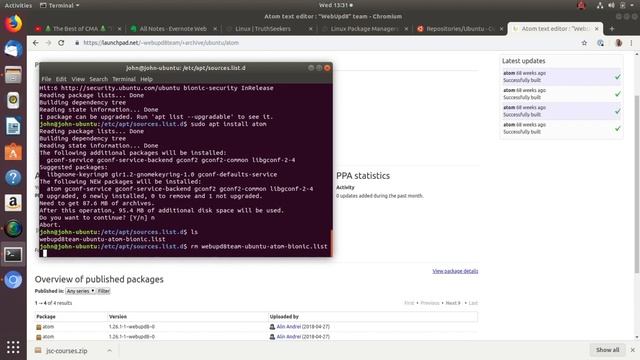
Task: Launch LibreOffice Writer from the dock
Action: pos(13,126)
